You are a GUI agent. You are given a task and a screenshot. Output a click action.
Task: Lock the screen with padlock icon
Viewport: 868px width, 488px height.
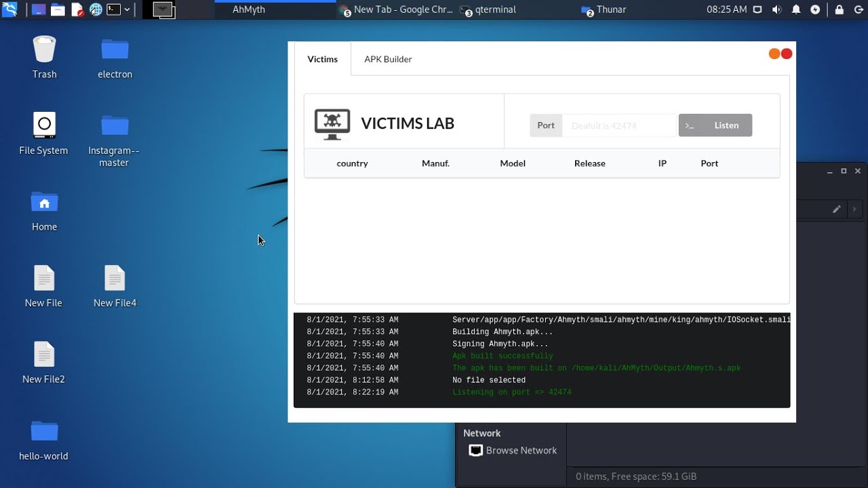pyautogui.click(x=840, y=9)
